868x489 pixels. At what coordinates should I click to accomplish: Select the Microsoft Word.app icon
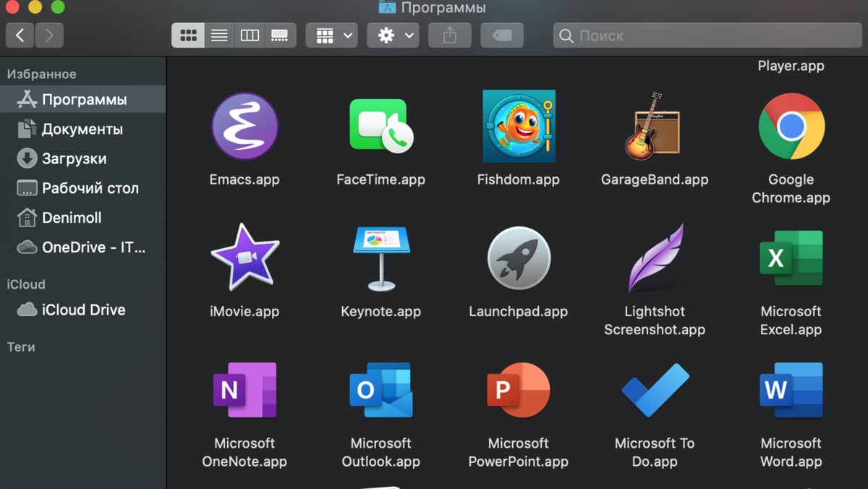[791, 391]
